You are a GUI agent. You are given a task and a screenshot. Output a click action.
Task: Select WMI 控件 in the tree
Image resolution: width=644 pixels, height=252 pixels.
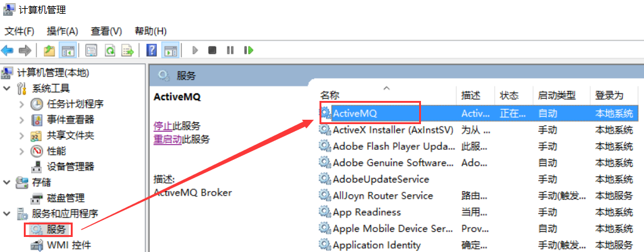pyautogui.click(x=68, y=245)
